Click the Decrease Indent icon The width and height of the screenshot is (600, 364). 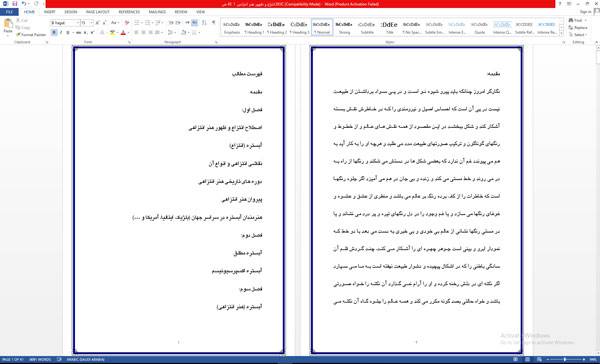coord(171,23)
